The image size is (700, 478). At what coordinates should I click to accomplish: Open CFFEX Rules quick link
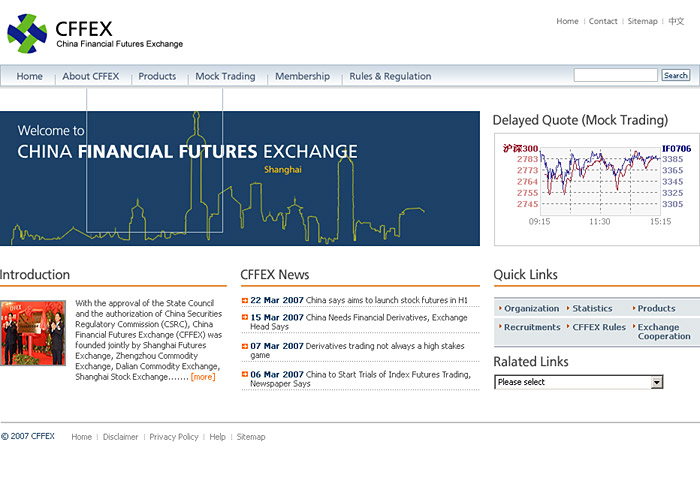599,327
